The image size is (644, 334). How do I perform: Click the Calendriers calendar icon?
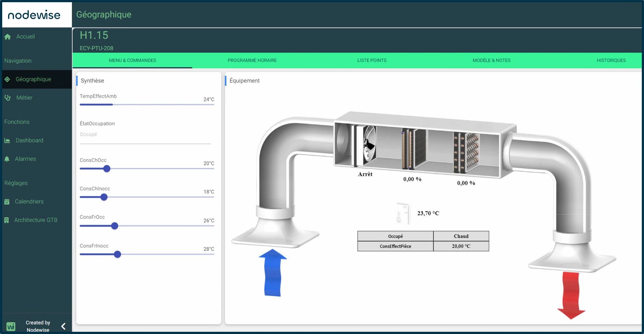7,201
